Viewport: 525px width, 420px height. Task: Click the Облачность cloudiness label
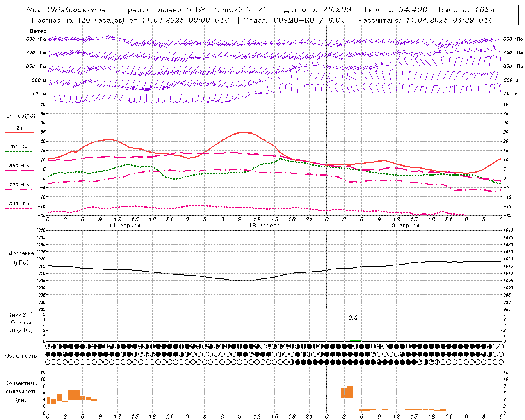point(21,356)
